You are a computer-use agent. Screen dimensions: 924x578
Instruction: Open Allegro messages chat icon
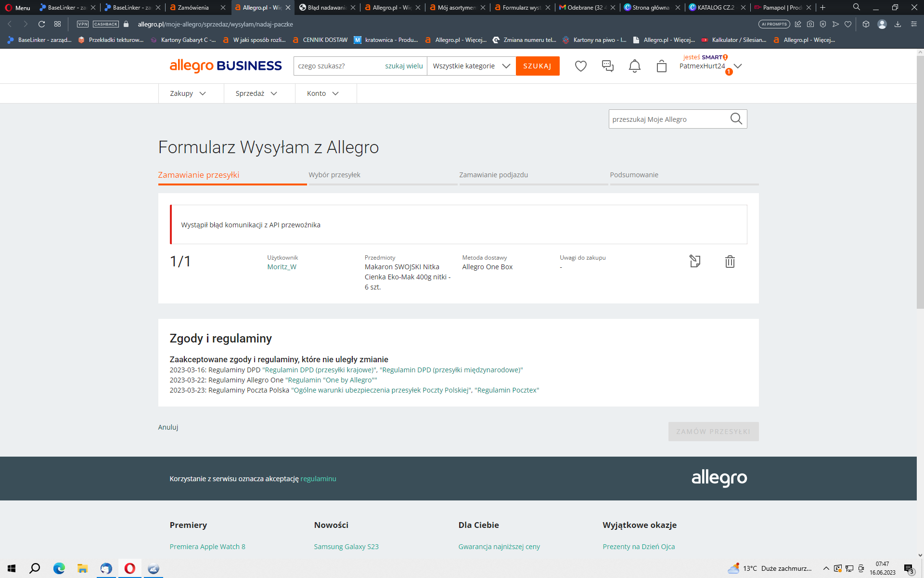(x=608, y=66)
